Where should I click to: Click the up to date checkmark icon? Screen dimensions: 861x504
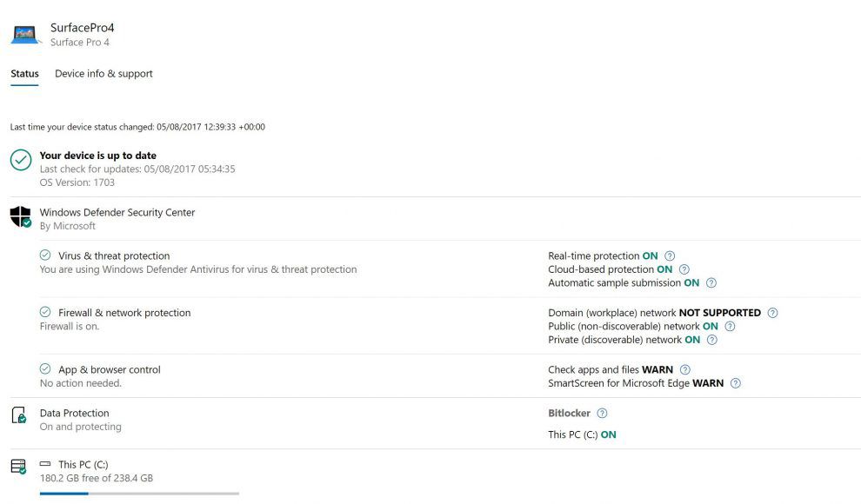click(21, 160)
